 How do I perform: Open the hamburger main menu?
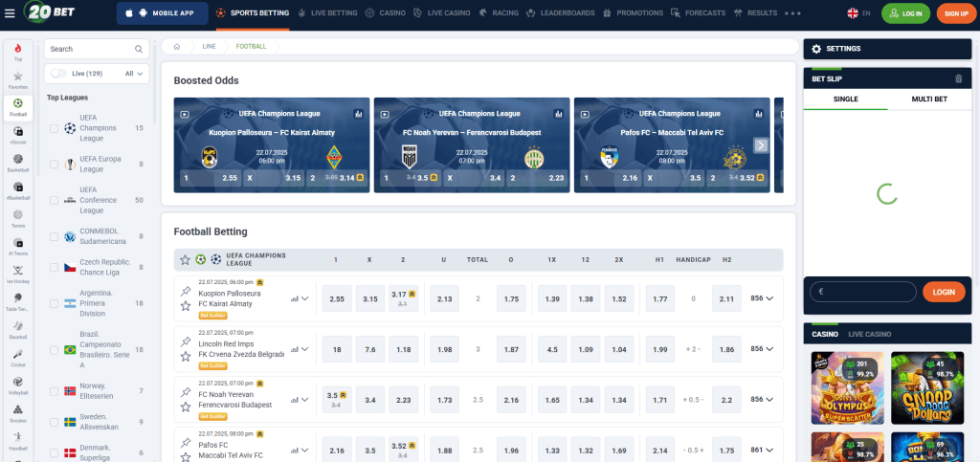point(10,13)
